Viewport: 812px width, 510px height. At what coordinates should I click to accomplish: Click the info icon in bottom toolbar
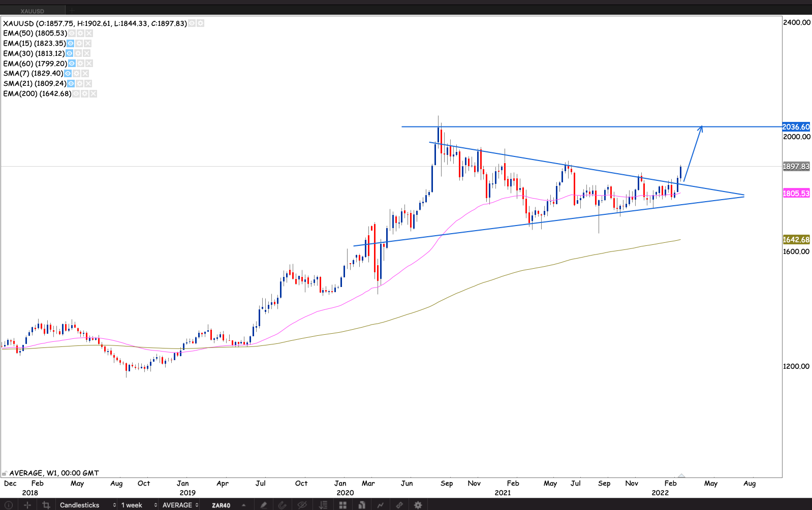(9, 505)
